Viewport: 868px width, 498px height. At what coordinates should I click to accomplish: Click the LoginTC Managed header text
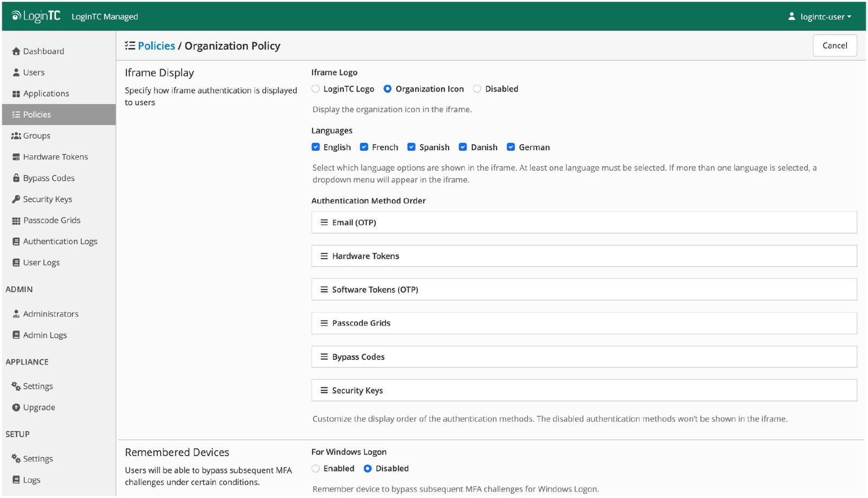105,16
